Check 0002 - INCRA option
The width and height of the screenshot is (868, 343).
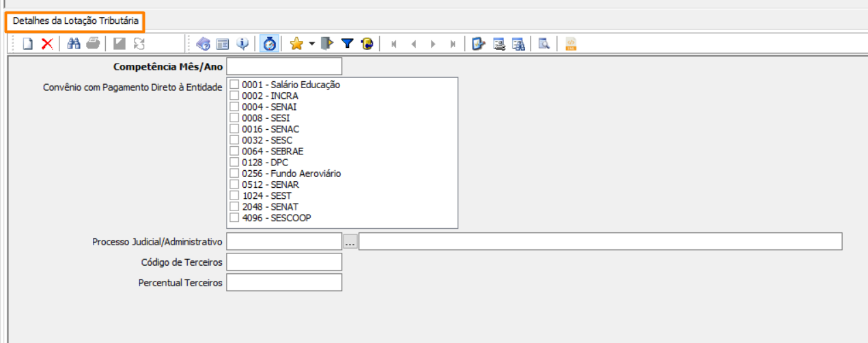click(234, 96)
